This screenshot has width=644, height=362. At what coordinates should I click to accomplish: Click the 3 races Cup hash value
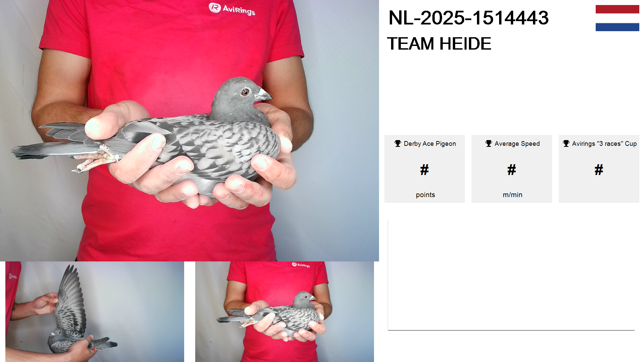[599, 170]
